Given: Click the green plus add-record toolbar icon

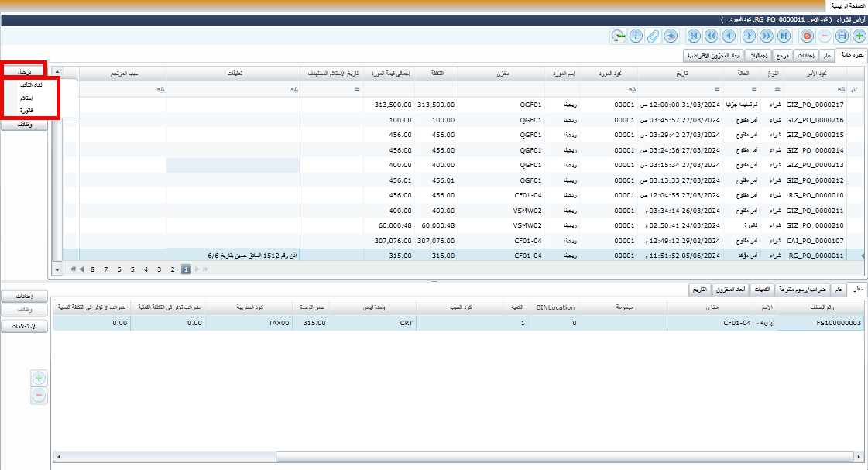Looking at the screenshot, I should click(858, 36).
